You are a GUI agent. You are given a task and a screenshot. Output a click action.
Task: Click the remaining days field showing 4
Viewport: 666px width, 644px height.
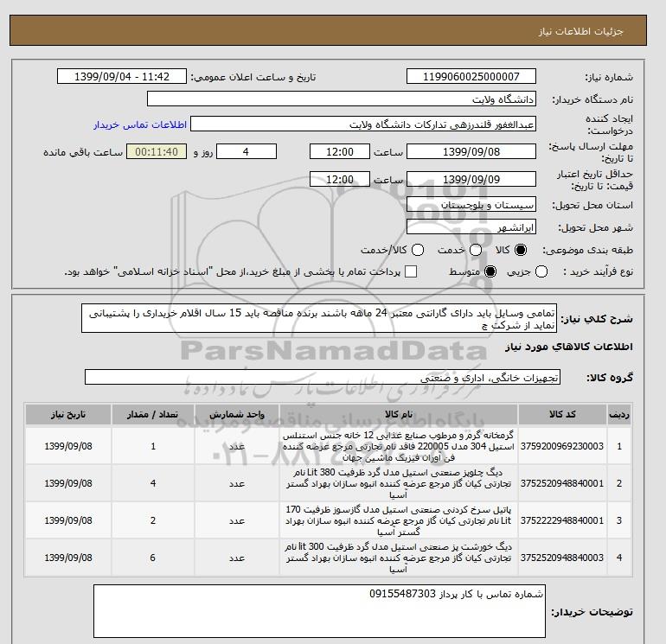(247, 151)
